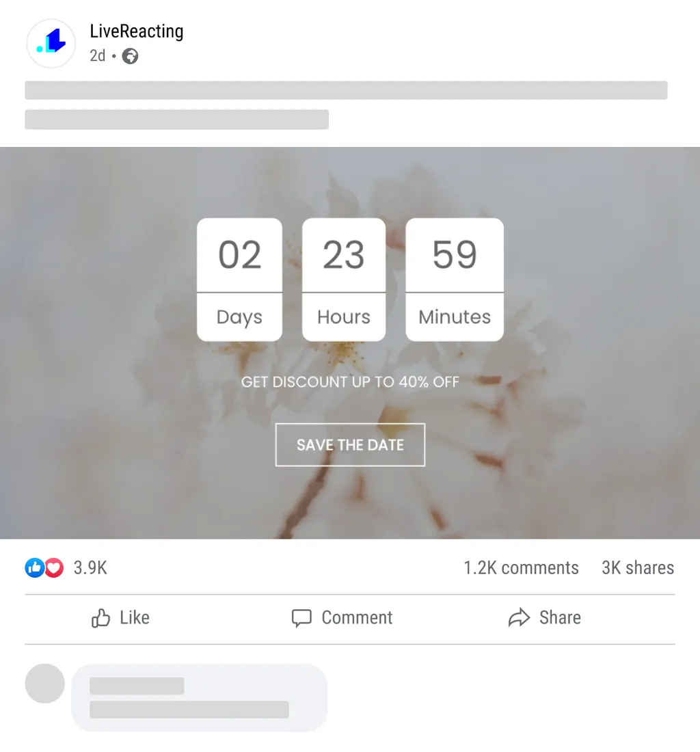
Task: Click the SAVE THE DATE button
Action: coord(350,444)
